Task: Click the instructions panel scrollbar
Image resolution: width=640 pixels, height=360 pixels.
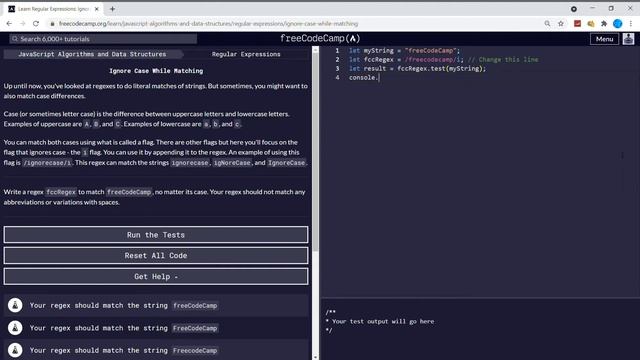Action: (315, 151)
